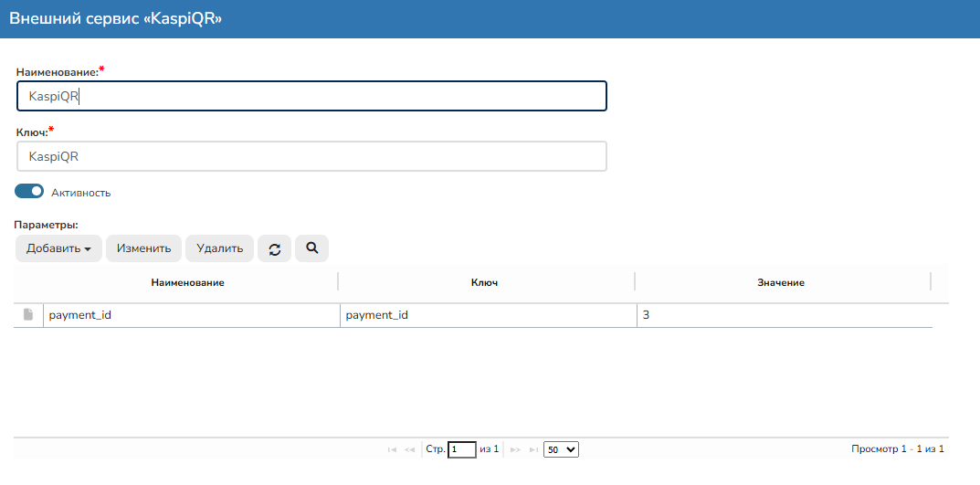Open the Добавить dropdown menu
The height and width of the screenshot is (485, 980).
tap(58, 248)
